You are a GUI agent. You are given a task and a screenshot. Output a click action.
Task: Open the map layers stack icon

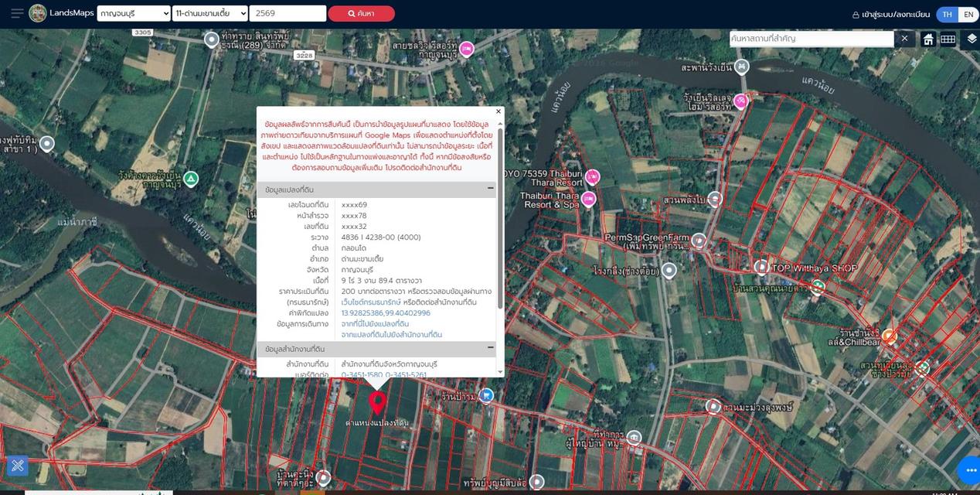click(x=971, y=39)
